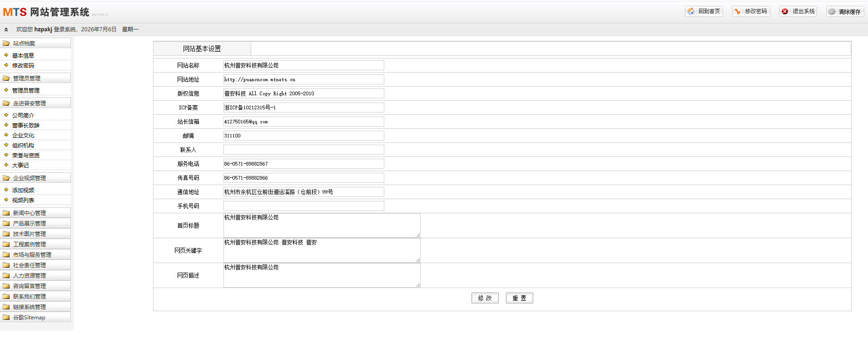Viewport: 868px width, 342px height.
Task: Click the open folder icon beside 站点档案
Action: pos(6,43)
